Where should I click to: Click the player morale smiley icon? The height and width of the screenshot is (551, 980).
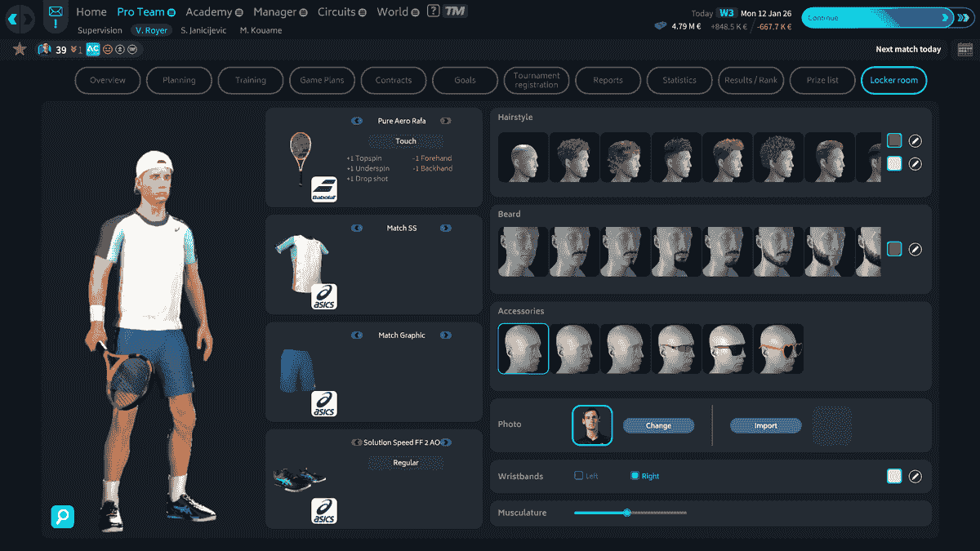pos(108,50)
